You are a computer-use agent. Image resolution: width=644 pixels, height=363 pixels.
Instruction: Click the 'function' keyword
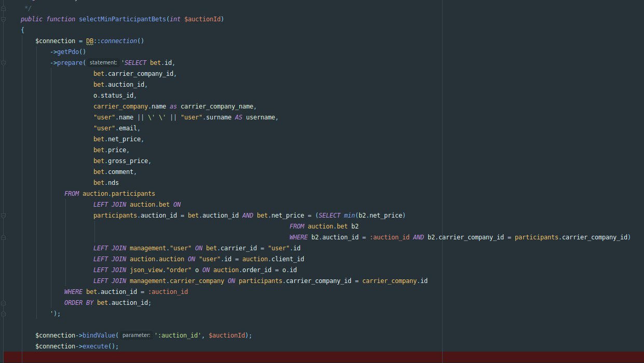coord(61,19)
